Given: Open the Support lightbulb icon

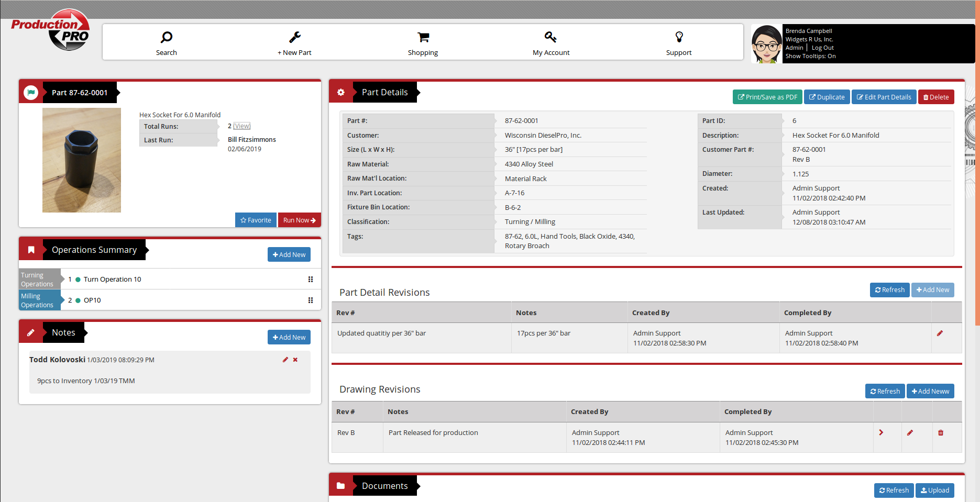Looking at the screenshot, I should (x=679, y=37).
